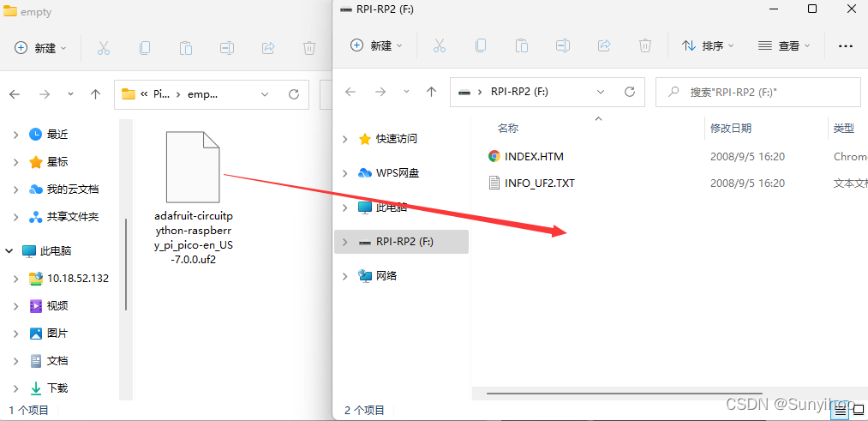Screen dimensions: 868x421
Task: Open address bar history dropdown in RPI-RP2 window
Action: [x=601, y=92]
